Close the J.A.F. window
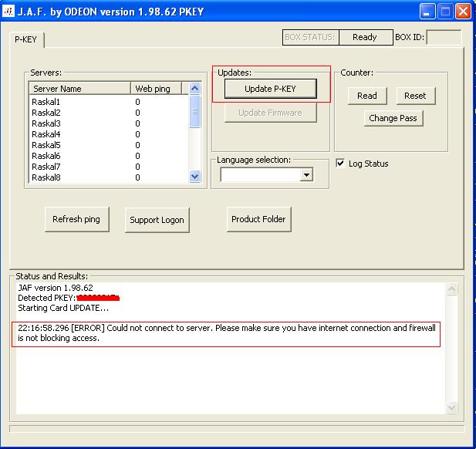Image resolution: width=476 pixels, height=449 pixels. tap(463, 12)
